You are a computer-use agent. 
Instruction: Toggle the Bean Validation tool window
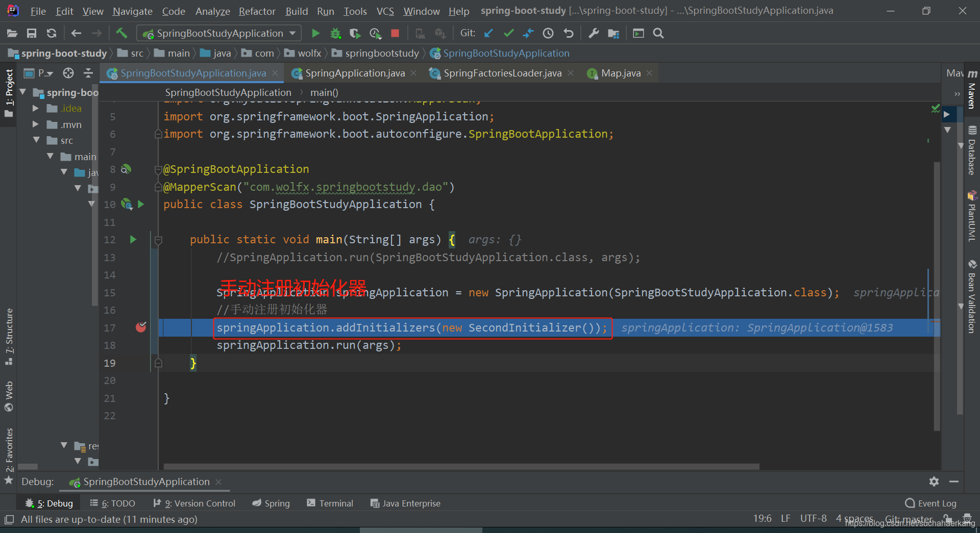click(x=972, y=297)
